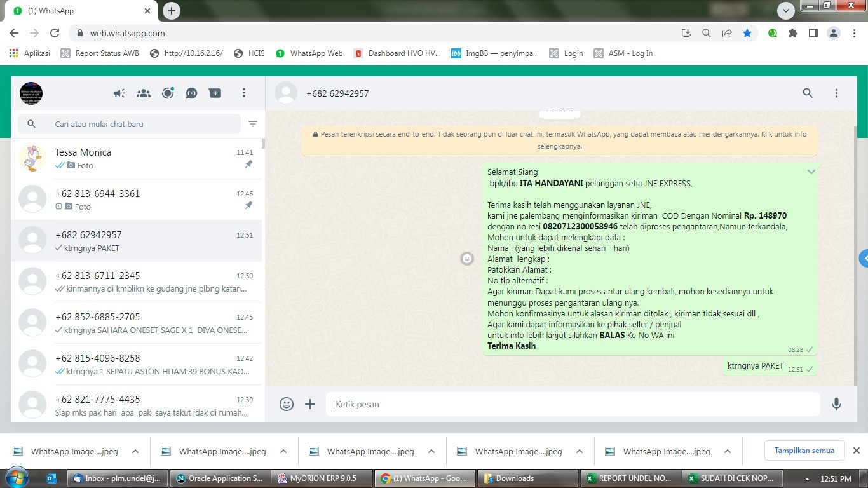Image resolution: width=868 pixels, height=488 pixels.
Task: Expand options for the last WhatsApp Image download
Action: [x=728, y=451]
